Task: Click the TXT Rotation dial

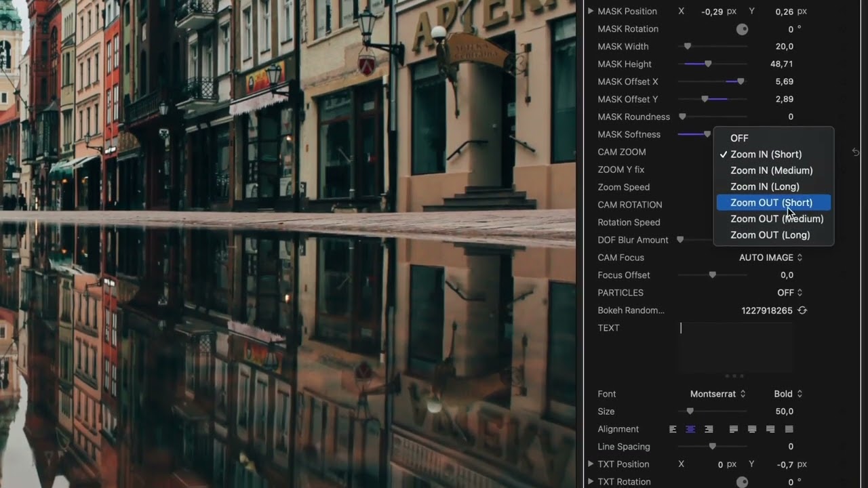Action: [x=742, y=482]
